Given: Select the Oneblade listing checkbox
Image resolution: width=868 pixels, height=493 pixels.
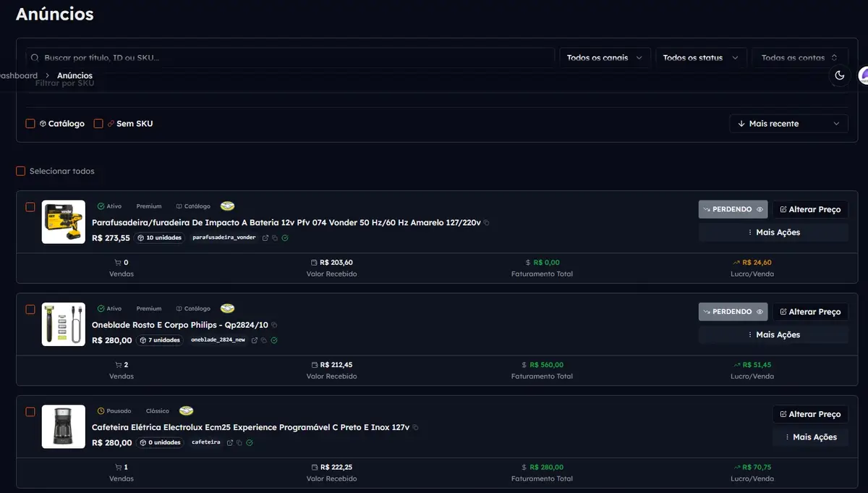Looking at the screenshot, I should point(30,309).
